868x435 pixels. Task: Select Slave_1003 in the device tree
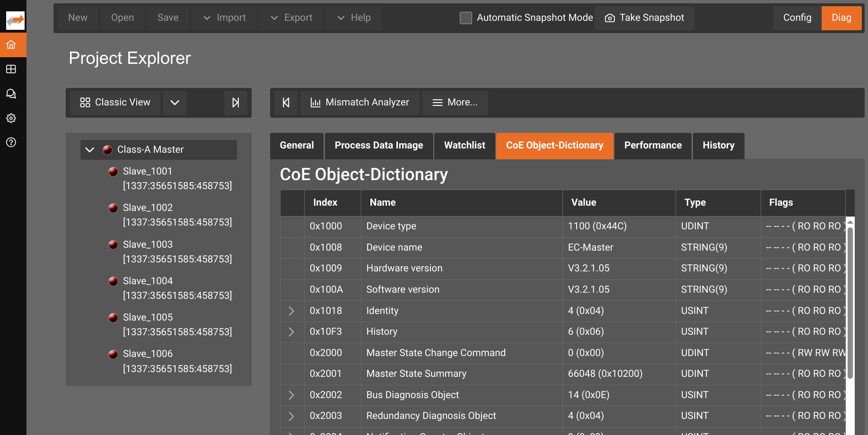tap(148, 244)
